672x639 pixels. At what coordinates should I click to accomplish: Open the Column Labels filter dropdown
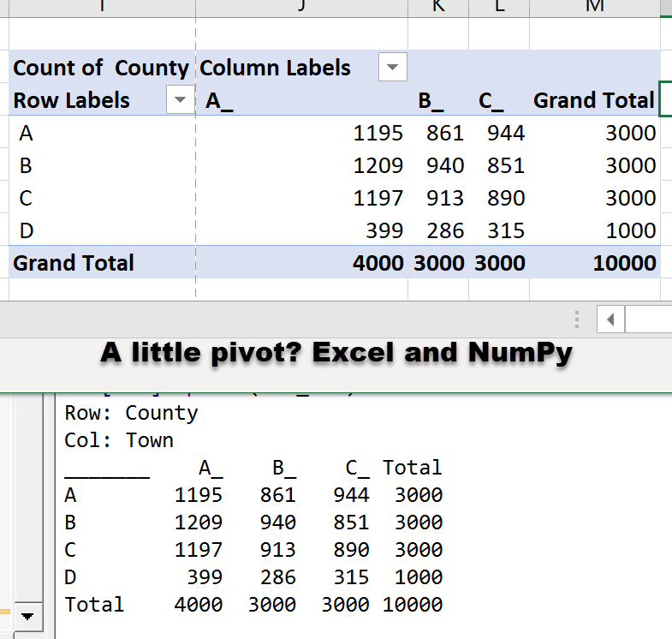(393, 67)
